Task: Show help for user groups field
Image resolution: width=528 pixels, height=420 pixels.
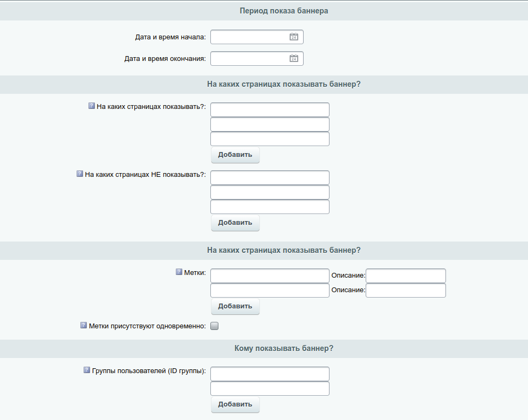Action: pyautogui.click(x=87, y=370)
